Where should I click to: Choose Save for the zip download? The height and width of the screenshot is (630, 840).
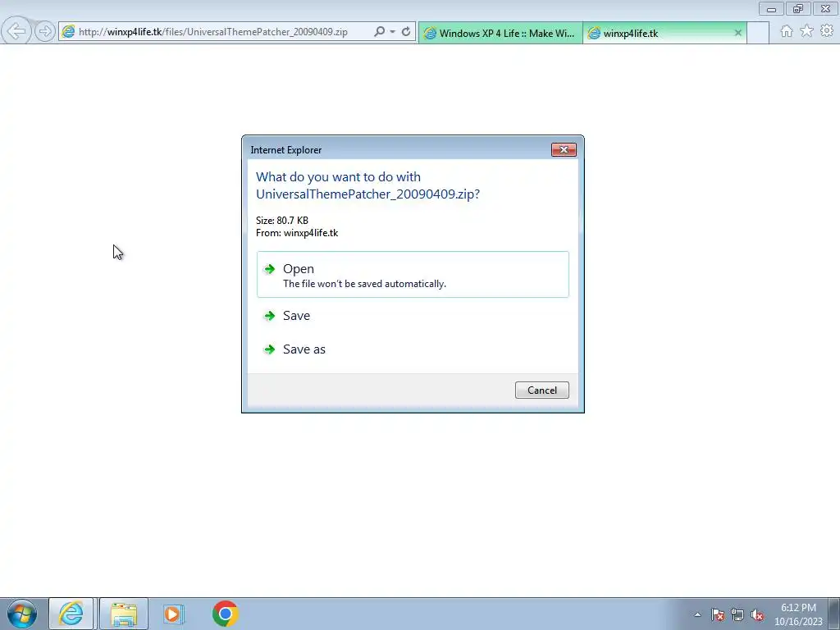(x=413, y=316)
